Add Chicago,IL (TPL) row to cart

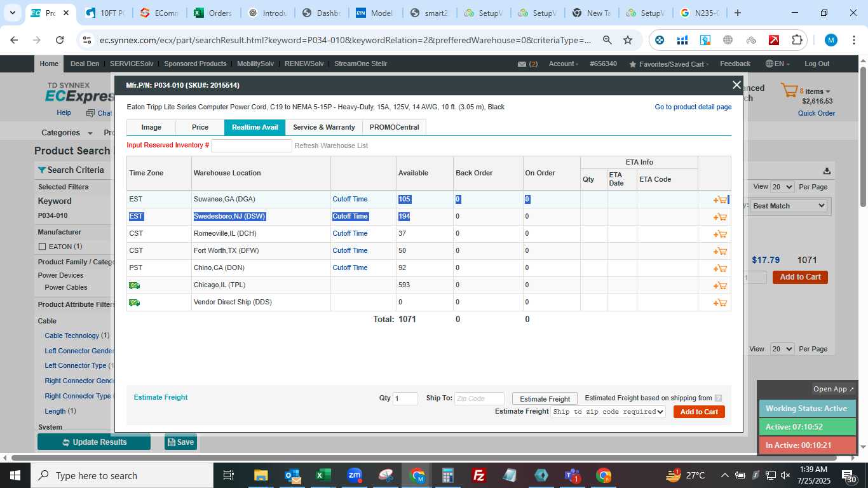coord(720,285)
